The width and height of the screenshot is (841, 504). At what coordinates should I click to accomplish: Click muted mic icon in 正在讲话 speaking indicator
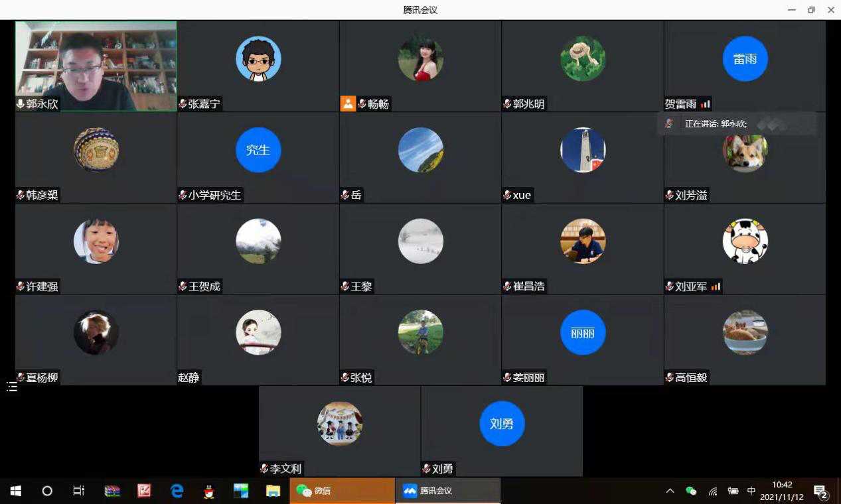pos(669,124)
